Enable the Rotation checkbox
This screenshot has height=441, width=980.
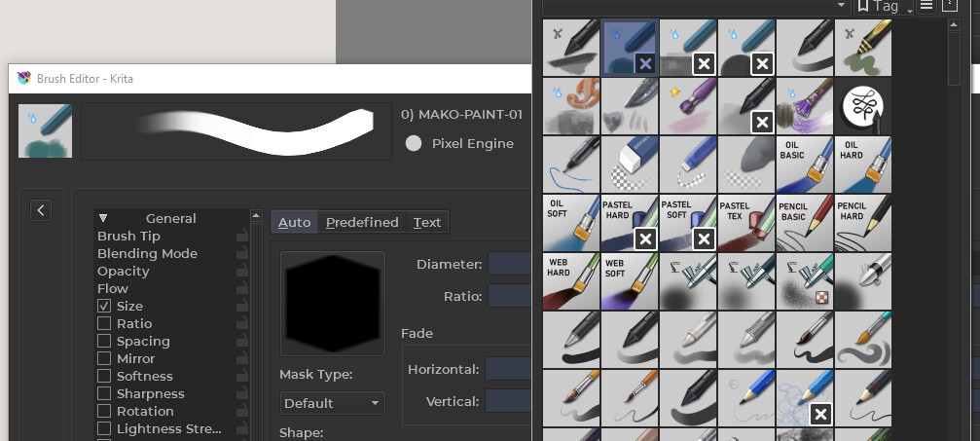point(104,411)
